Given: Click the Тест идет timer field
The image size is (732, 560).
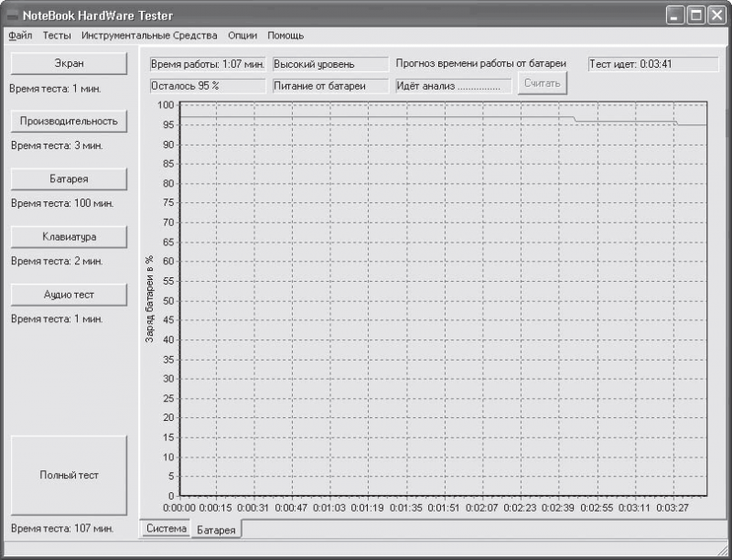Looking at the screenshot, I should 653,64.
